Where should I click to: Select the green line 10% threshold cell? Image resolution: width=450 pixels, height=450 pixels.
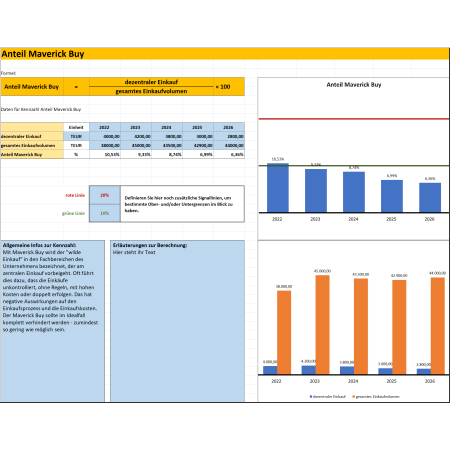(105, 213)
